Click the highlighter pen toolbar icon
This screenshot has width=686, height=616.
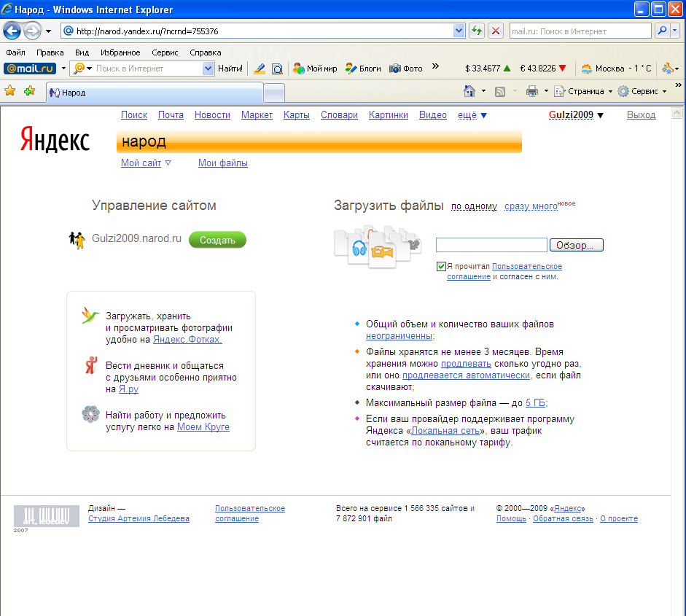(260, 69)
